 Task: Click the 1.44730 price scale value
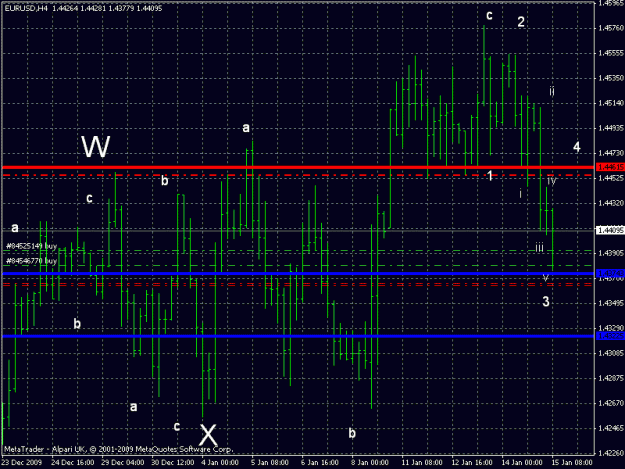[611, 153]
